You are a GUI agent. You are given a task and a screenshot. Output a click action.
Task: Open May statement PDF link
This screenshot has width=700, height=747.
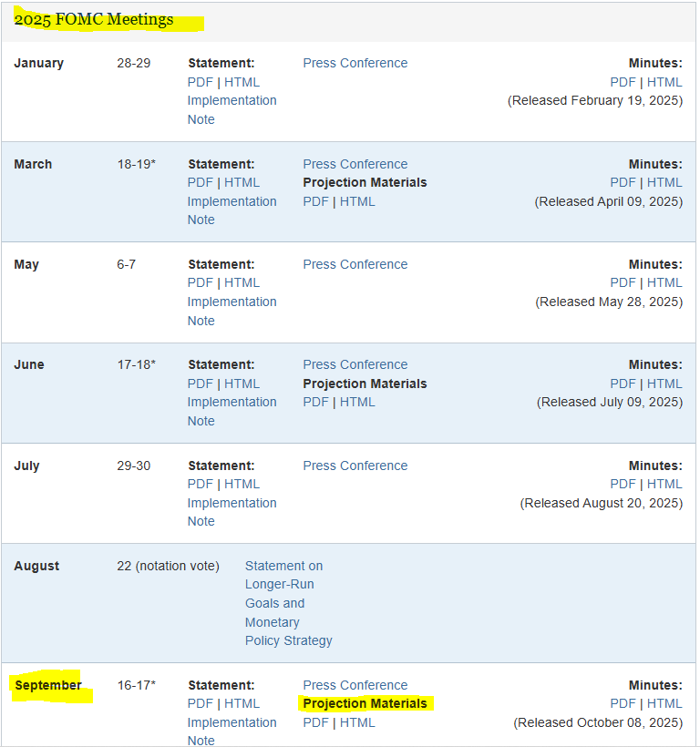[201, 283]
